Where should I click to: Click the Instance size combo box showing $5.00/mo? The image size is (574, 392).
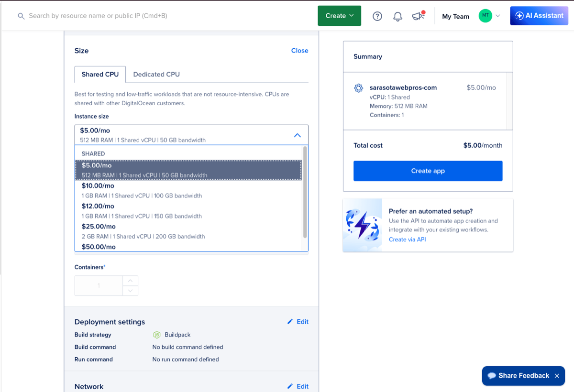click(x=191, y=135)
